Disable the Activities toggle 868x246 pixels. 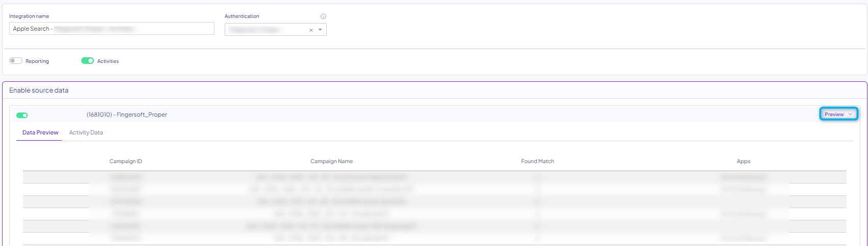[x=87, y=61]
